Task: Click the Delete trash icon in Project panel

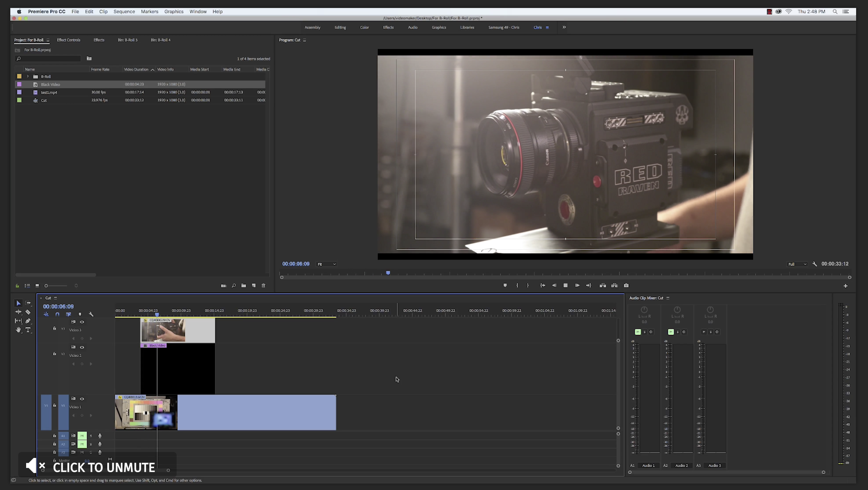Action: [263, 285]
